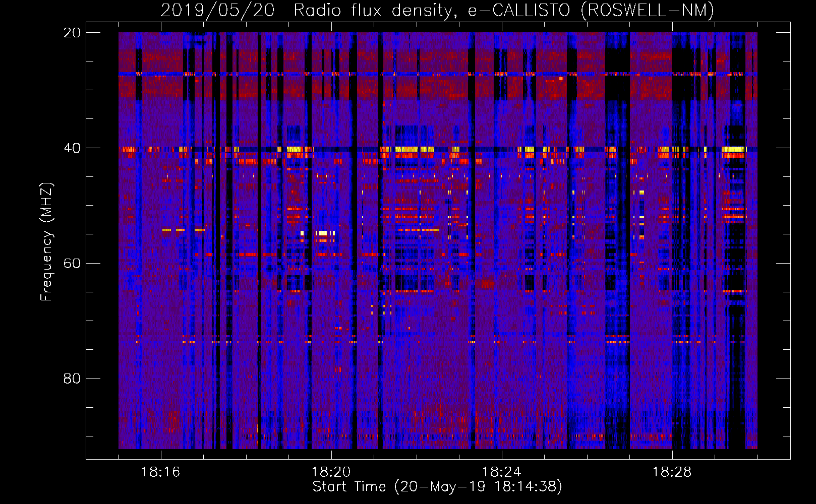Click the 'Frequency (MHZ)' y-axis label
Image resolution: width=816 pixels, height=504 pixels.
(46, 241)
